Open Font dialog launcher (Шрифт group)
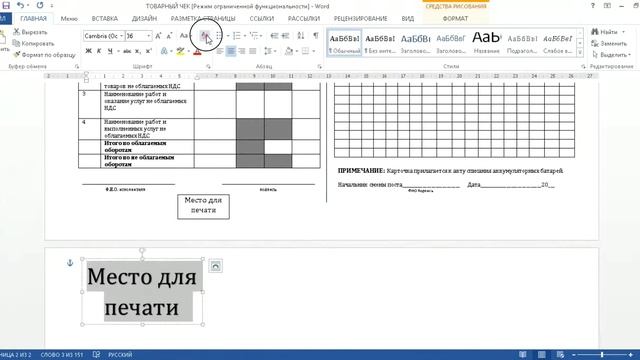This screenshot has width=640, height=360. (208, 66)
